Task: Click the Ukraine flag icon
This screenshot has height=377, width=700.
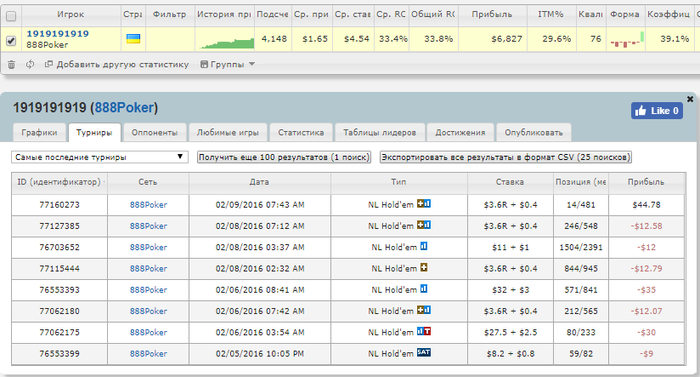Action: tap(133, 39)
